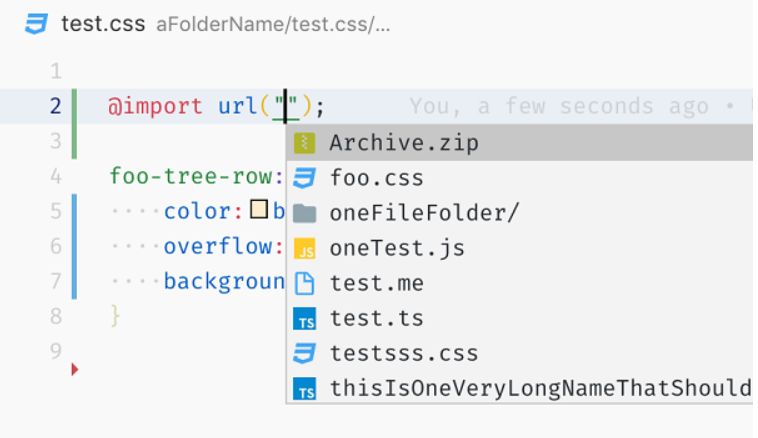This screenshot has height=438, width=758.
Task: Click the file icon beside test.me
Action: 305,284
